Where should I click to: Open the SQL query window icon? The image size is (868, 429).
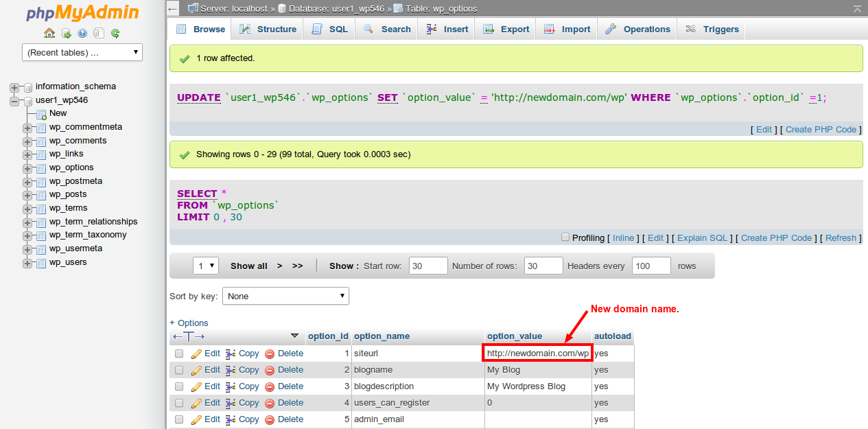(x=98, y=33)
